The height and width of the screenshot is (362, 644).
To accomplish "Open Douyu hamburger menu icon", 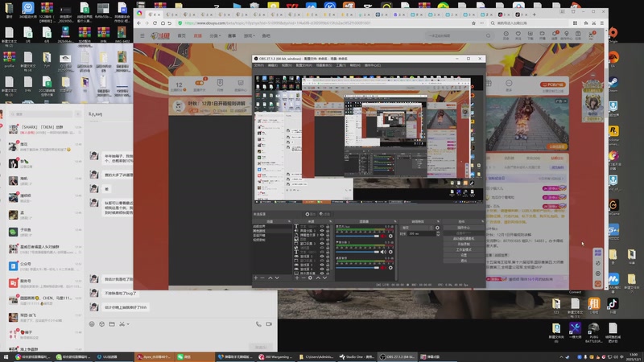I will click(x=142, y=35).
